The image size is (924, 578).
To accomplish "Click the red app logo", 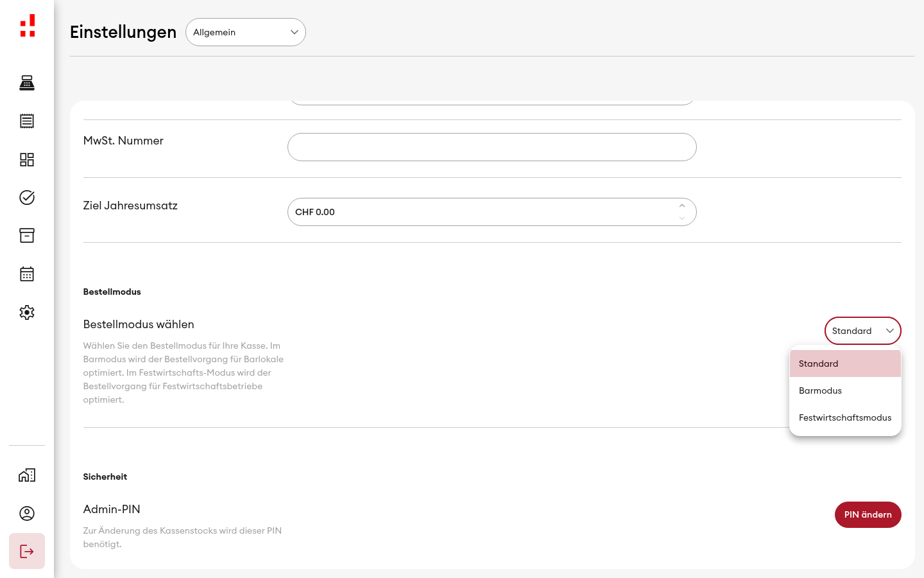I will tap(28, 26).
